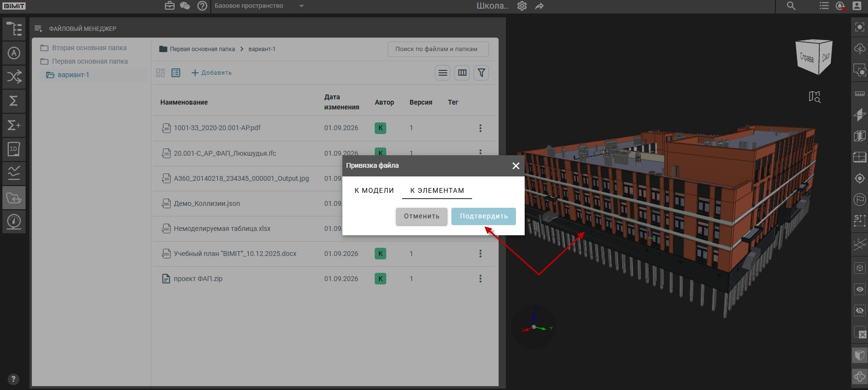Open the gauge dashboard tool
Viewport: 868px width, 390px height.
click(14, 222)
